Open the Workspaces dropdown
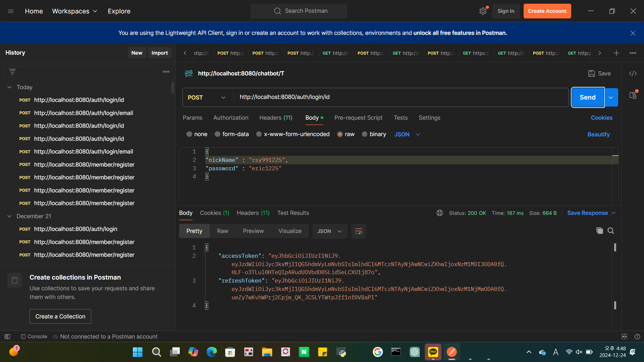Screen dimensions: 644x362 tap(74, 11)
